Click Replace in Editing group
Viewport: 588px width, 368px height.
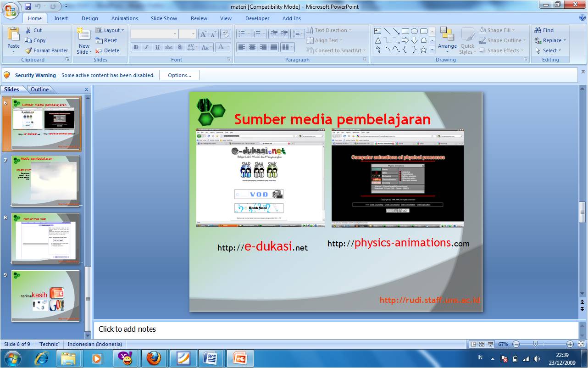coord(550,40)
